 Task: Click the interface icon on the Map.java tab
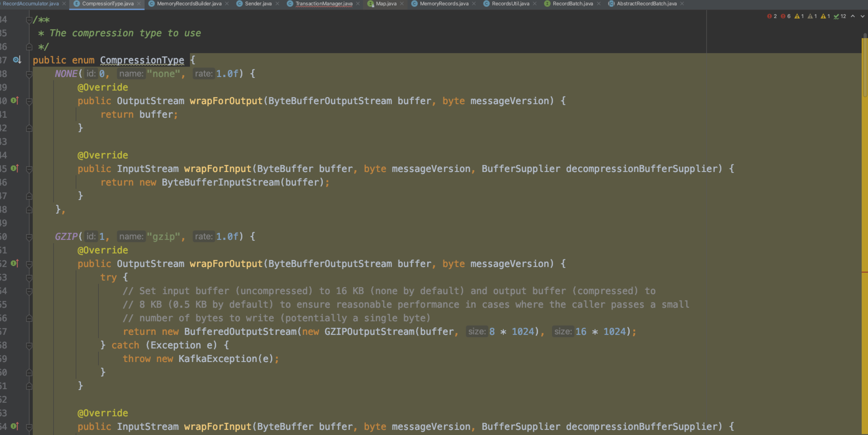(x=371, y=4)
